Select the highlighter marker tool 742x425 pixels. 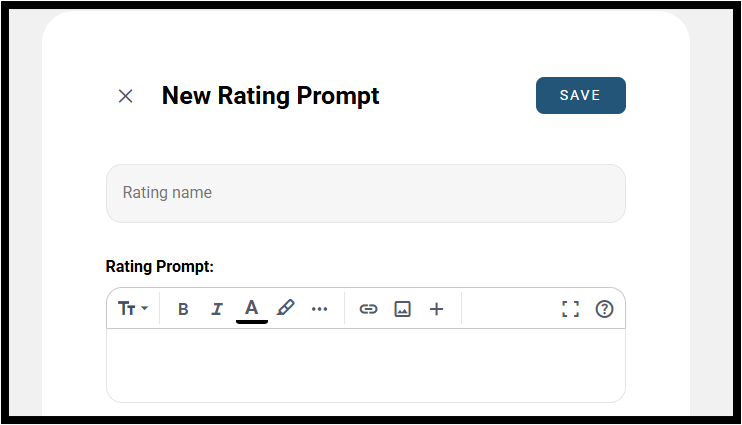tap(286, 308)
